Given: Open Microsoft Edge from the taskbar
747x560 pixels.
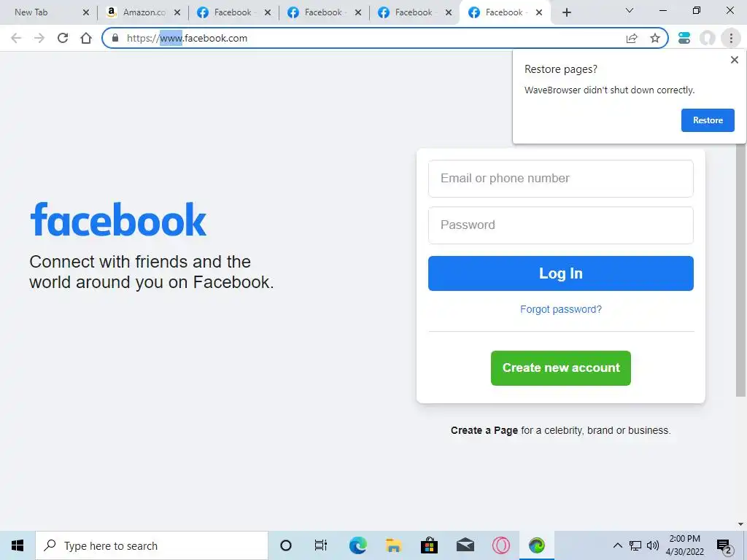Looking at the screenshot, I should 357,545.
